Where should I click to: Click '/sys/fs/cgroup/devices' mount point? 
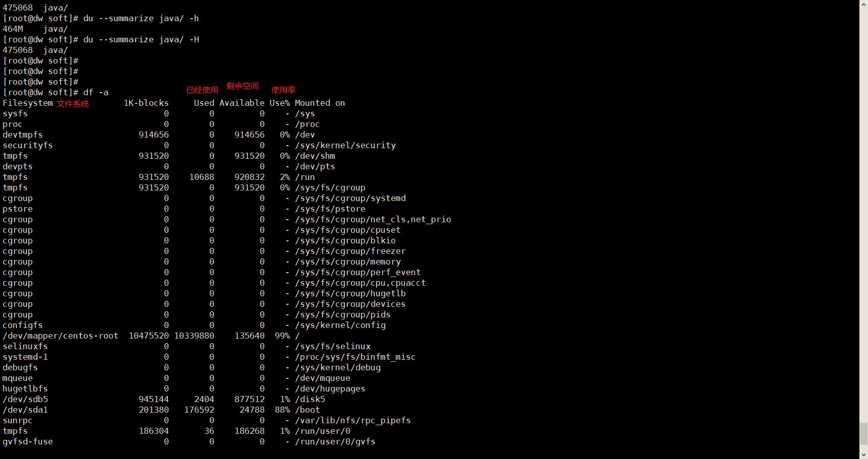[350, 304]
